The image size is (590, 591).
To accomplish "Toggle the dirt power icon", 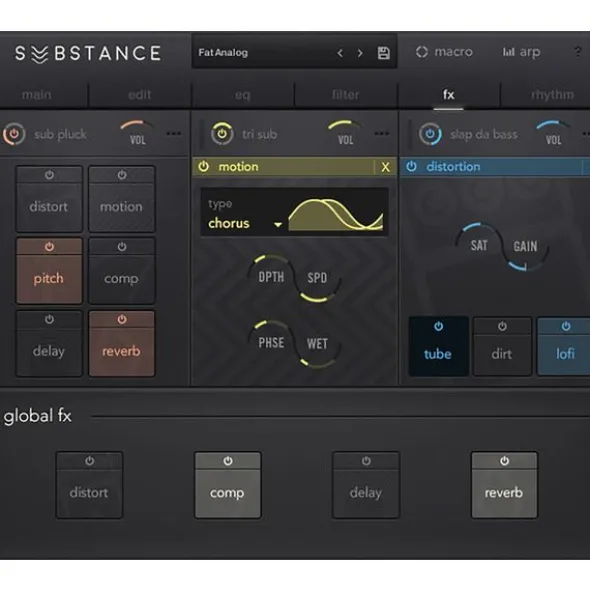I will pyautogui.click(x=502, y=326).
